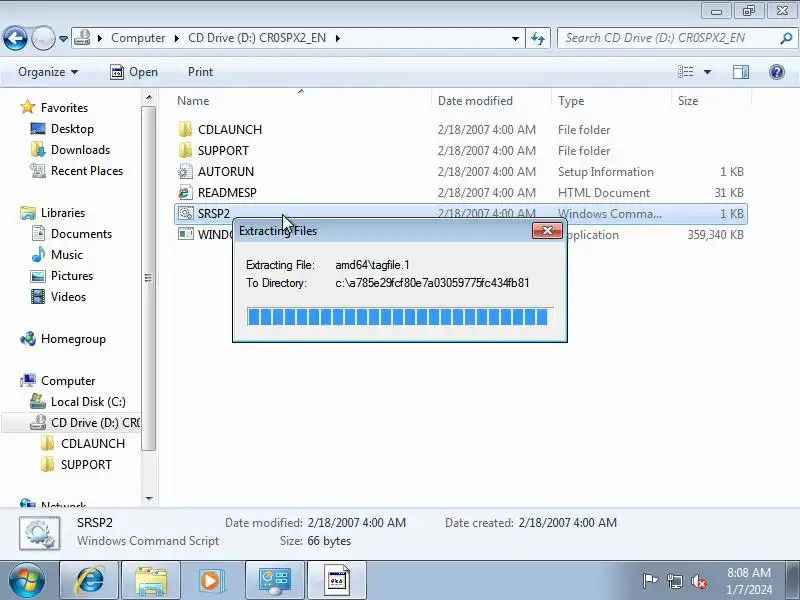Refresh the folder view

pos(538,38)
